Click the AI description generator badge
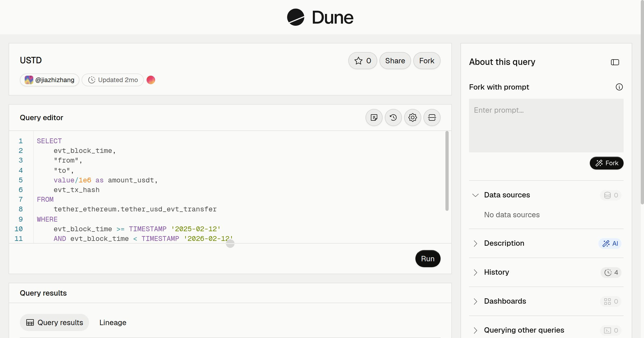Viewport: 644px width, 338px height. 610,243
